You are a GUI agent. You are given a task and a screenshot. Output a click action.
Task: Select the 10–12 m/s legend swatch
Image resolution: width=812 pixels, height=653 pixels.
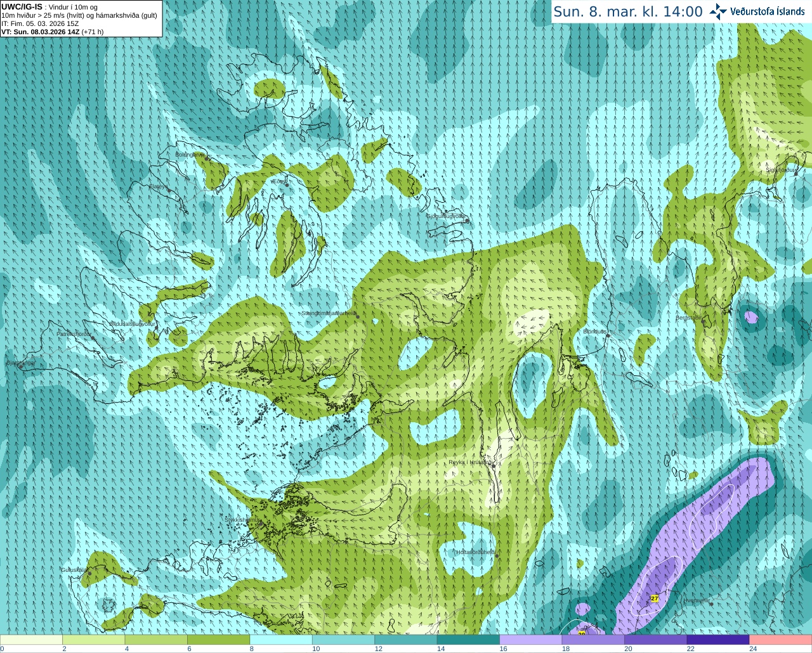(x=343, y=640)
